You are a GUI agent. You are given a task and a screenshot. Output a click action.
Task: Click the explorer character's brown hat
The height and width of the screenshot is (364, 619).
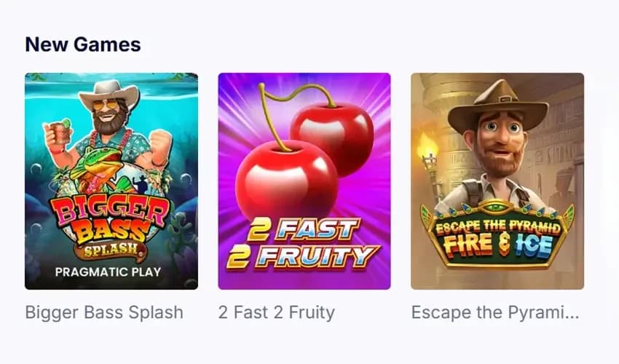pyautogui.click(x=498, y=105)
